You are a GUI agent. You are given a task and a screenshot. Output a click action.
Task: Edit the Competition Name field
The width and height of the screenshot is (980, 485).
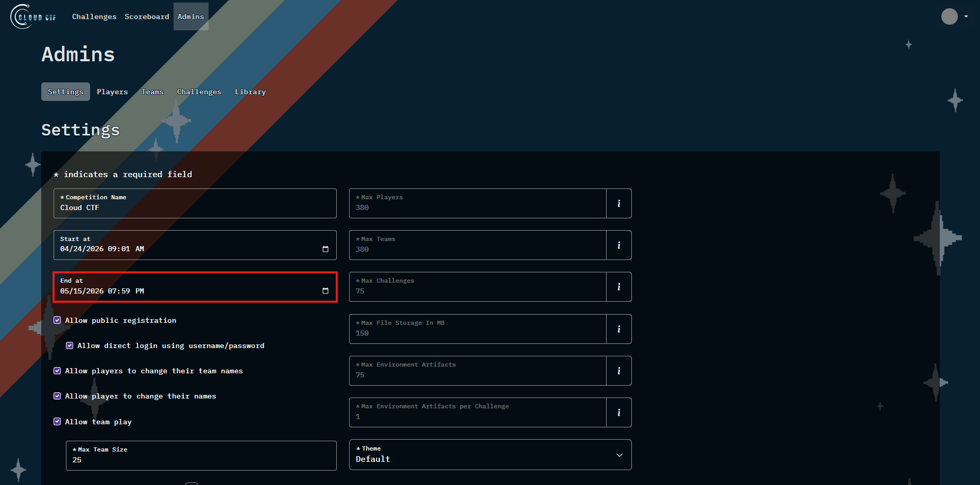pos(195,203)
